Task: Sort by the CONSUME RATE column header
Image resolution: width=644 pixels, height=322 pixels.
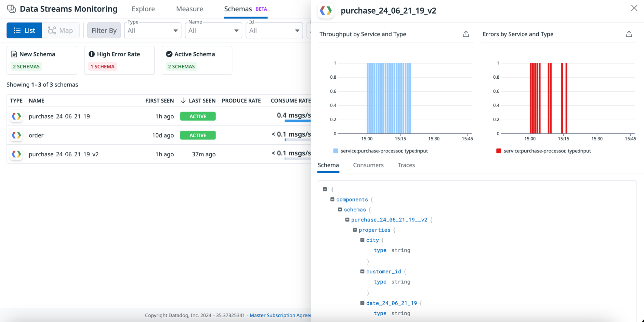Action: tap(291, 101)
